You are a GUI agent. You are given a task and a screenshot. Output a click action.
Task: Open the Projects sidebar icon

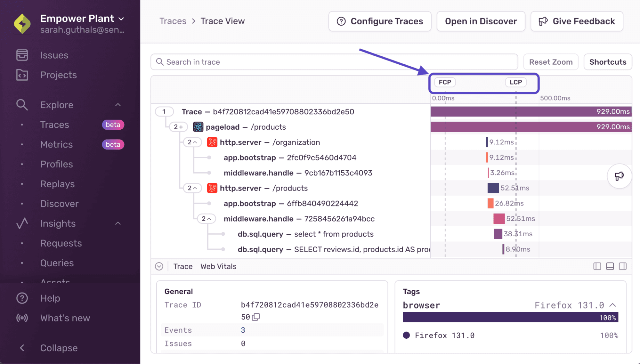[22, 75]
